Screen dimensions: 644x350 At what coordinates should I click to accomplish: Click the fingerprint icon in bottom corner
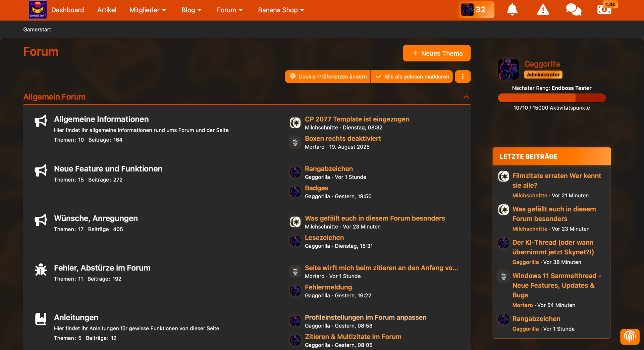point(630,336)
